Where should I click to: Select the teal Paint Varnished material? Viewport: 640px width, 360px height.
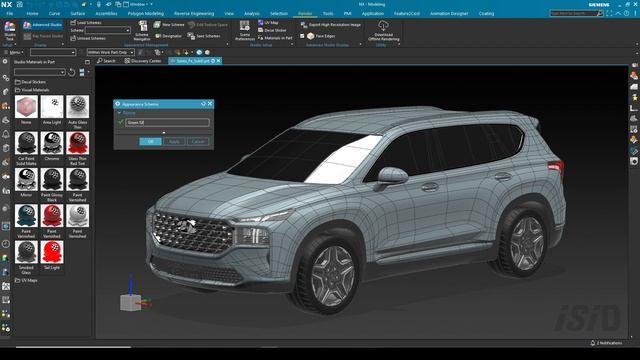tap(26, 216)
